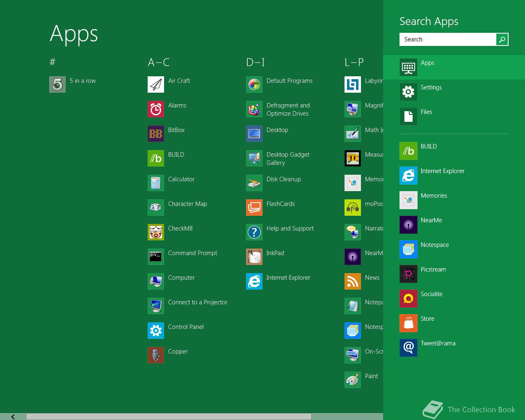
Task: Open the Magnifier icon
Action: coord(353,109)
